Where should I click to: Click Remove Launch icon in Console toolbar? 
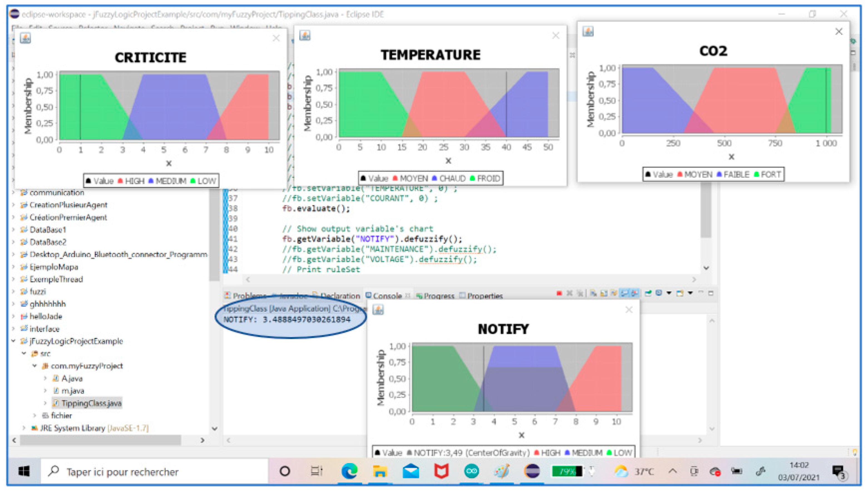point(569,293)
